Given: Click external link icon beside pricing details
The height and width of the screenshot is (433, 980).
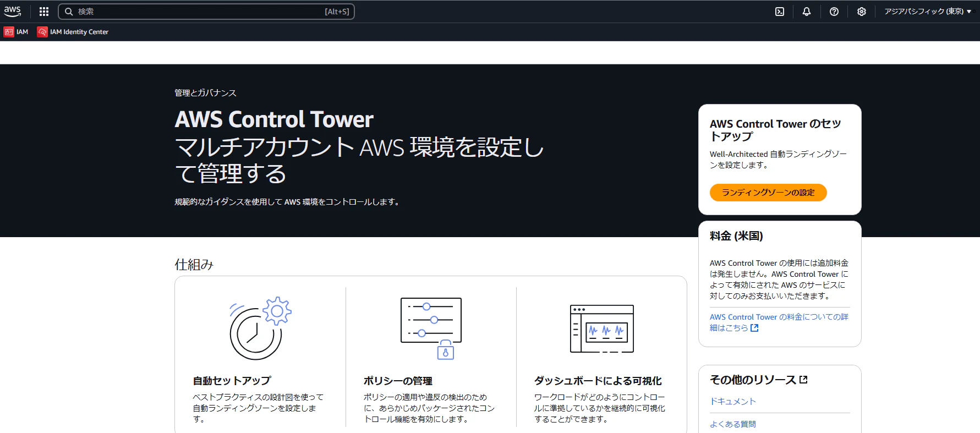Looking at the screenshot, I should click(754, 328).
